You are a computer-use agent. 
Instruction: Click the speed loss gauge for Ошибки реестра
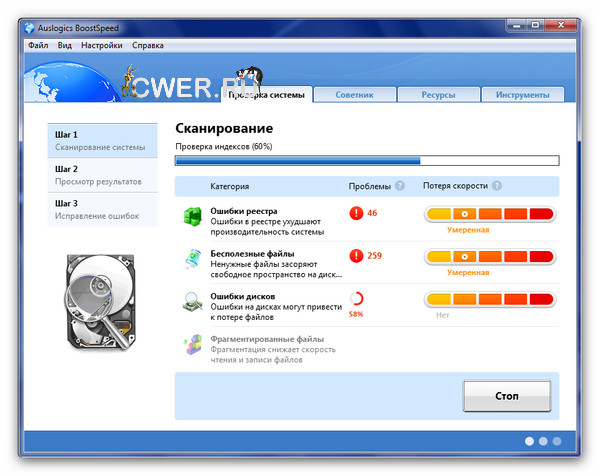(490, 214)
